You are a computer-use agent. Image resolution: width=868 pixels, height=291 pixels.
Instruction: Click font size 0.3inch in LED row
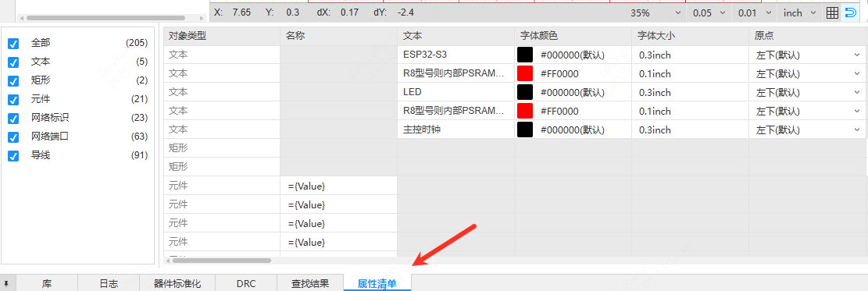691,92
